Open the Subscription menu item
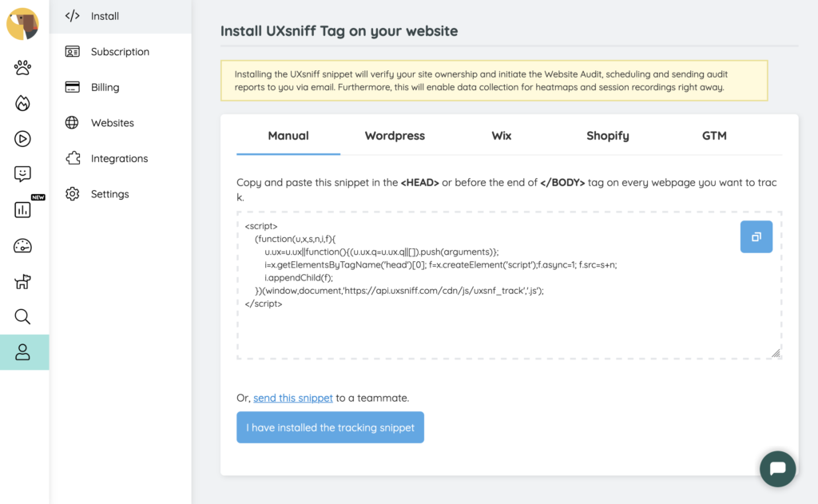This screenshot has height=504, width=818. (x=120, y=52)
